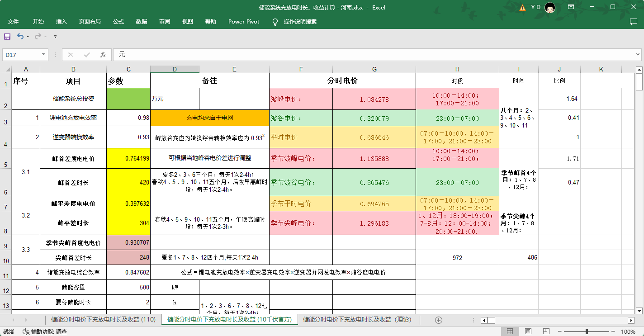Select cell with 波谷电价： label

point(301,118)
